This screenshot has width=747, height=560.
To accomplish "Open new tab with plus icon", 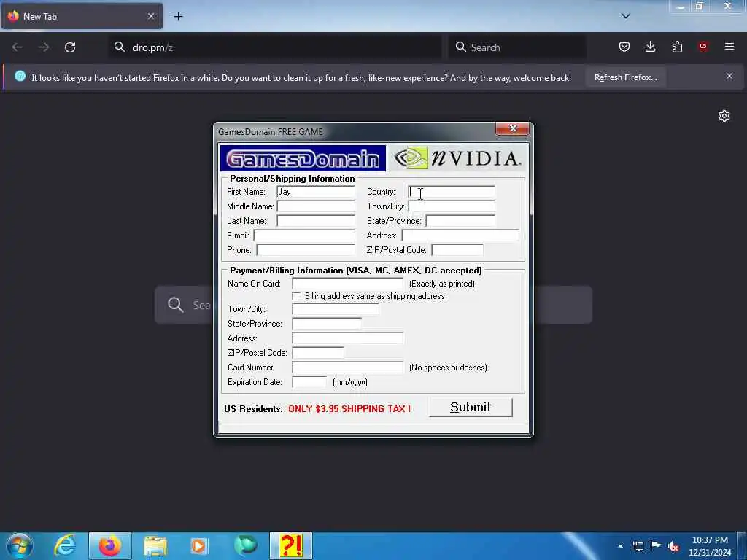I will 178,16.
